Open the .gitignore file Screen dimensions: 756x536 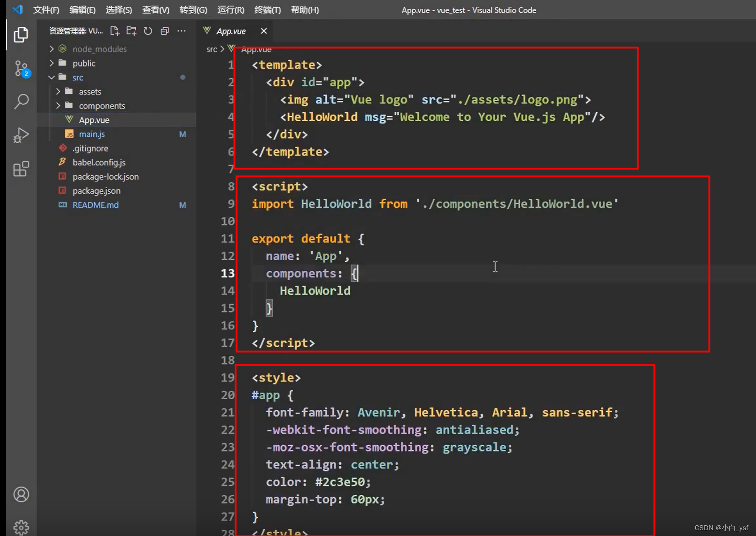tap(117, 148)
